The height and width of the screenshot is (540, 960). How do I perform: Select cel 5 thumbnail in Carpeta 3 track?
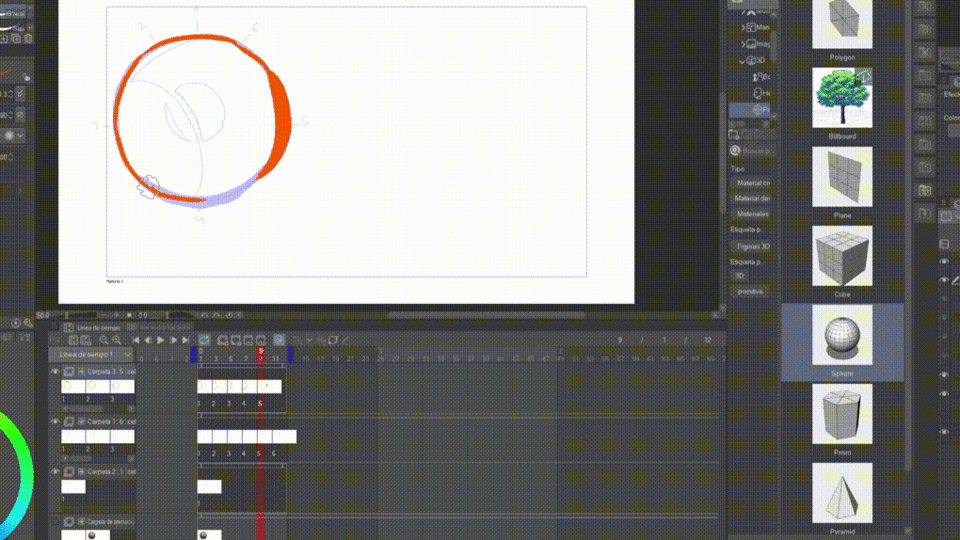point(267,386)
